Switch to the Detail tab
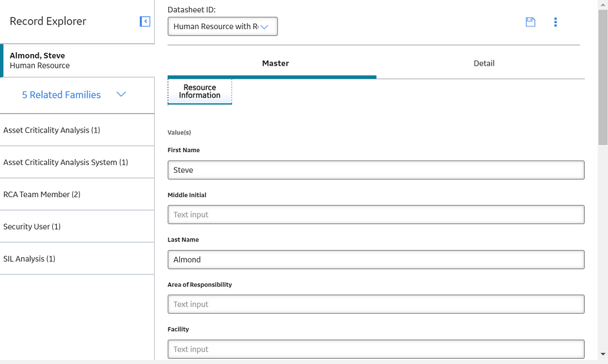Screen dimensions: 608x364 click(x=484, y=63)
